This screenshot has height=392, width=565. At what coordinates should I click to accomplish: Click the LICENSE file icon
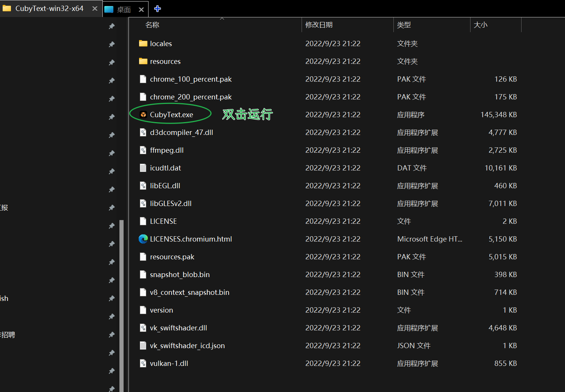click(143, 221)
